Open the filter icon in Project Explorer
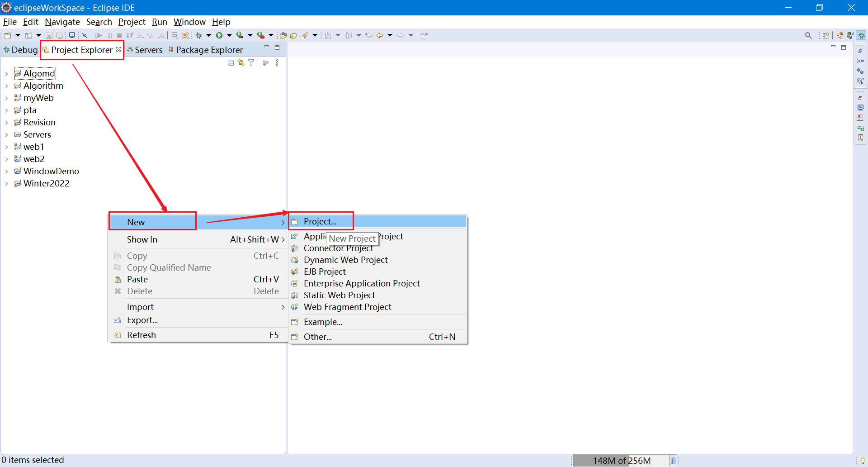Screen dimensions: 868x467 click(x=251, y=63)
